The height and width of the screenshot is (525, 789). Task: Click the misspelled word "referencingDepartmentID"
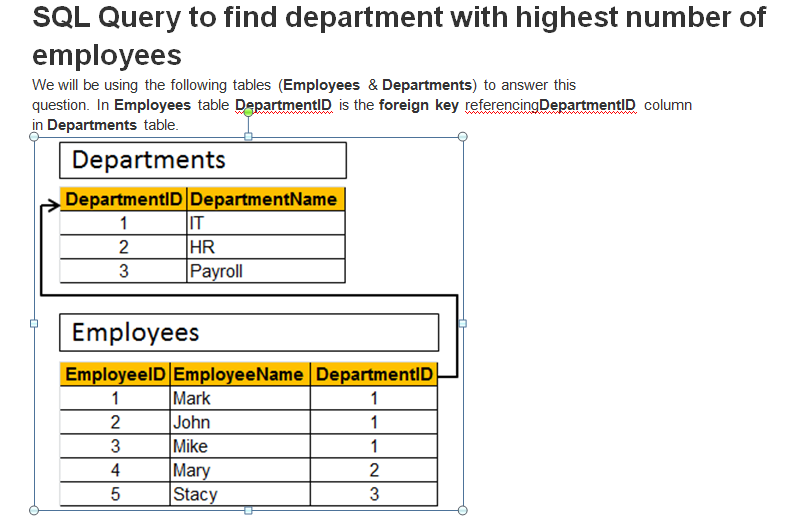550,105
